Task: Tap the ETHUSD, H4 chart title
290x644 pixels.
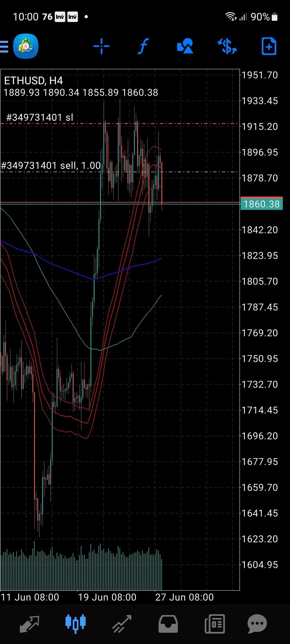Action: (33, 81)
